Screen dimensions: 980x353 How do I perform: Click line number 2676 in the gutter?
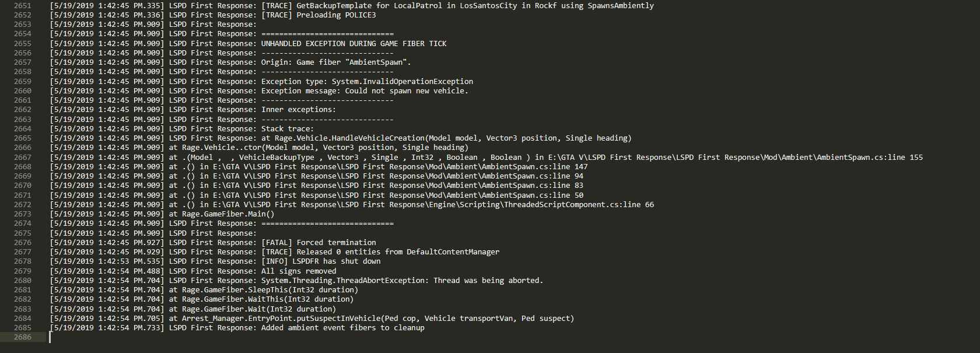click(23, 243)
